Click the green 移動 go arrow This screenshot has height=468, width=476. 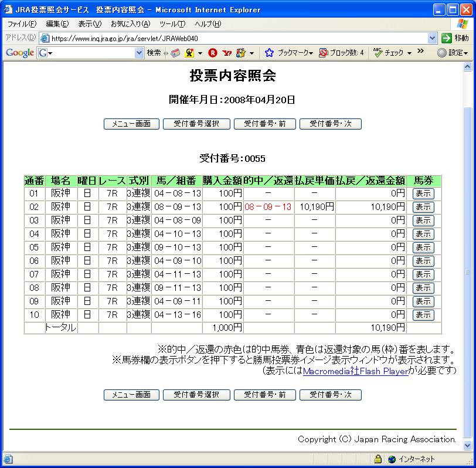pos(447,38)
